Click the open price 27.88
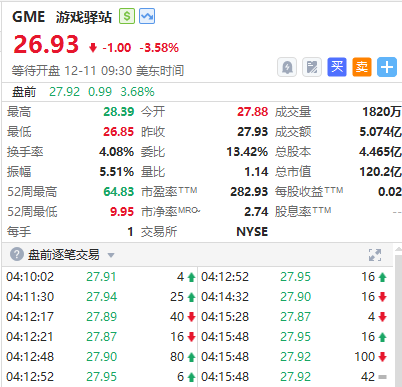Image resolution: width=402 pixels, height=387 pixels. click(x=253, y=112)
